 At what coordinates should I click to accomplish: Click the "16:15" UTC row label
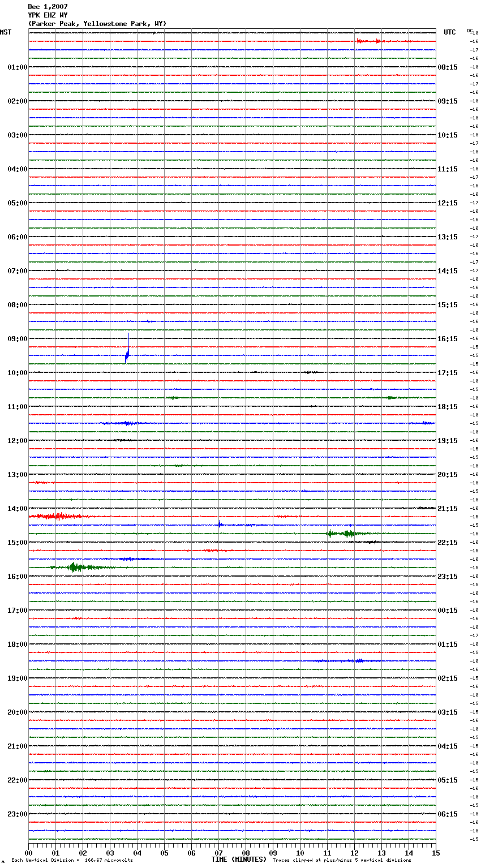point(448,339)
